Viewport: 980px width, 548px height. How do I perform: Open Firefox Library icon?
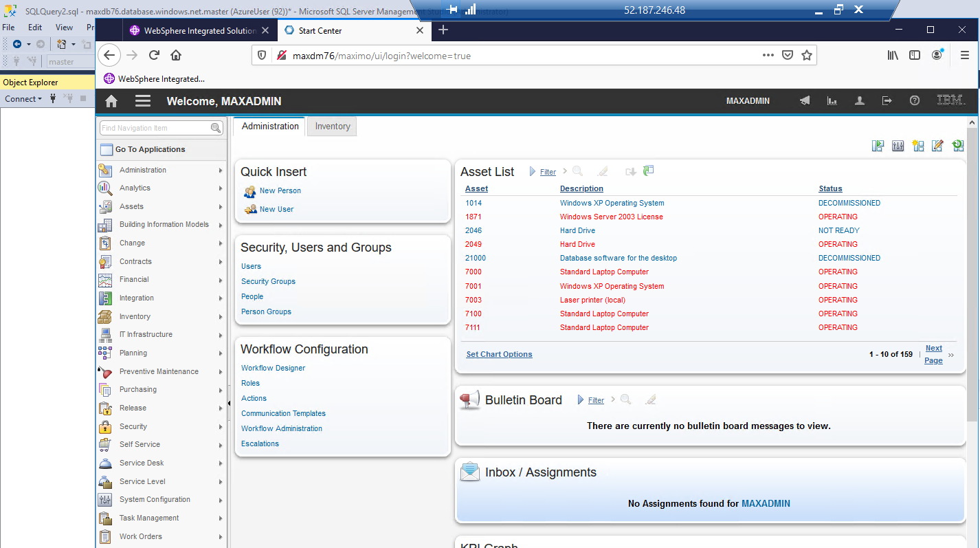point(893,56)
